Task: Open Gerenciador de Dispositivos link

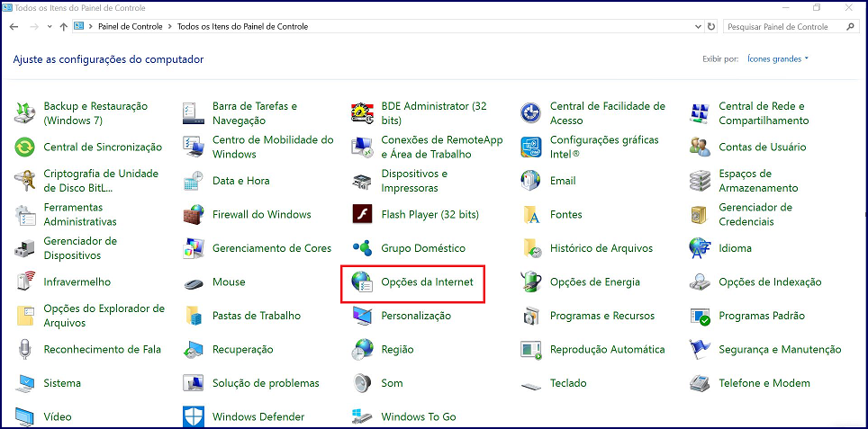Action: click(80, 248)
